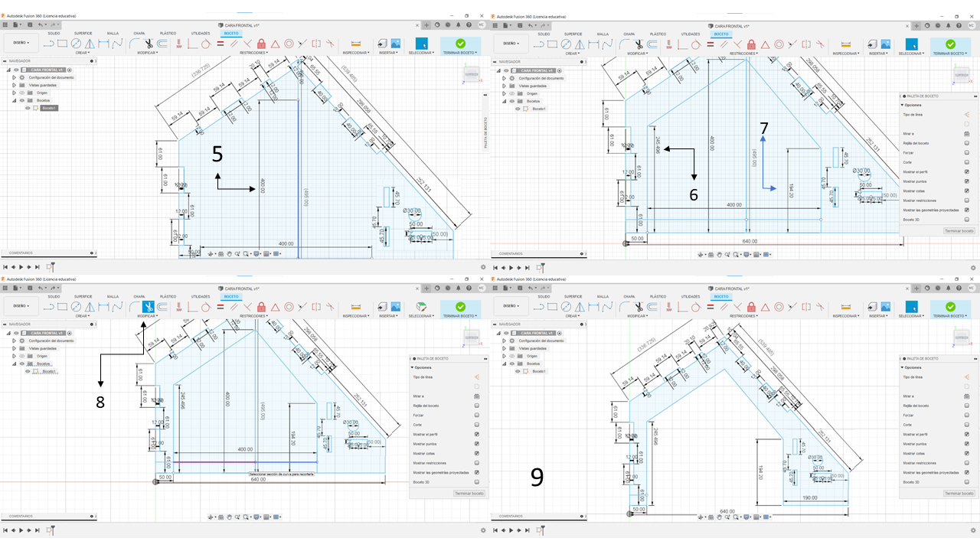Open the CHAPA tab in bottom-left window
The width and height of the screenshot is (980, 551).
coord(139,297)
